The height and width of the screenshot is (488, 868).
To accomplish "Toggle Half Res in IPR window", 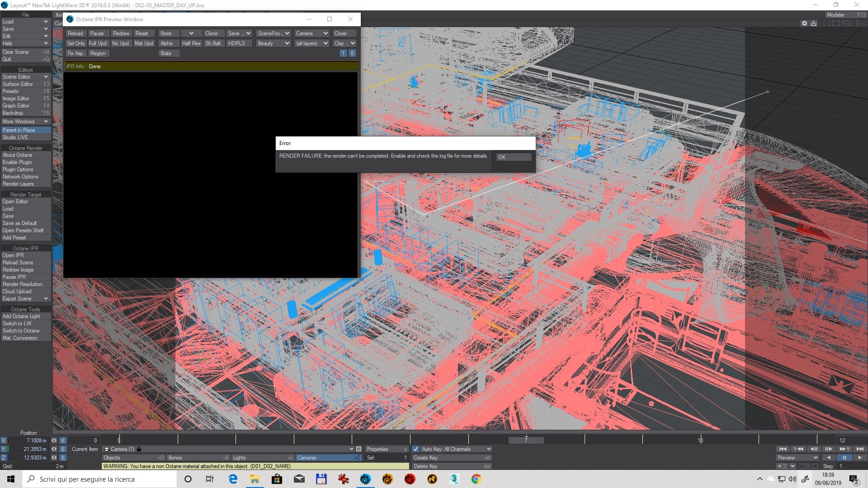I will 191,43.
